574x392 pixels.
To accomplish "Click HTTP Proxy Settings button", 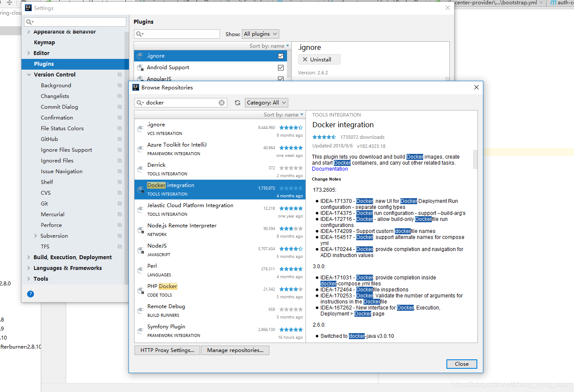I will 168,350.
